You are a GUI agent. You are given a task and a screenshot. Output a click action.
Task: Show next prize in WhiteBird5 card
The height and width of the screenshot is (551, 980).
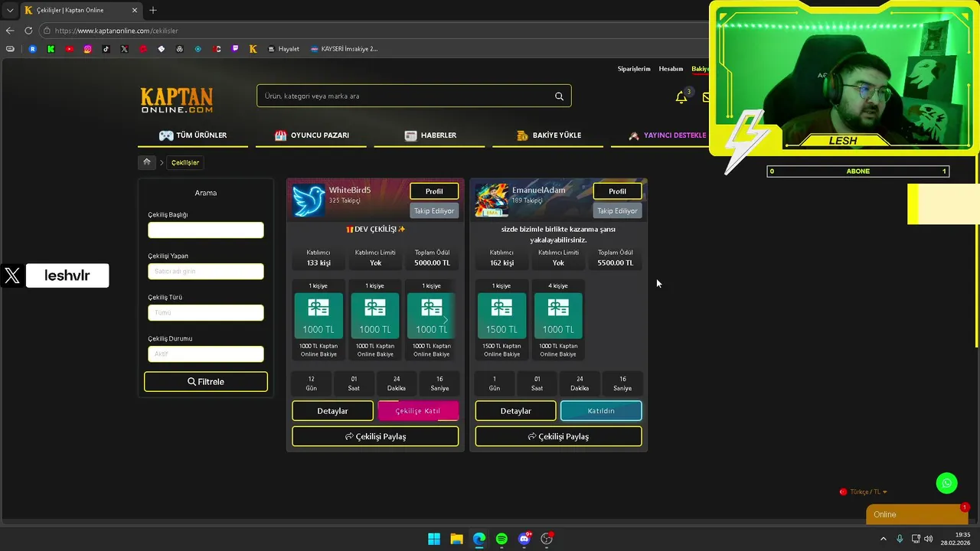pyautogui.click(x=445, y=320)
